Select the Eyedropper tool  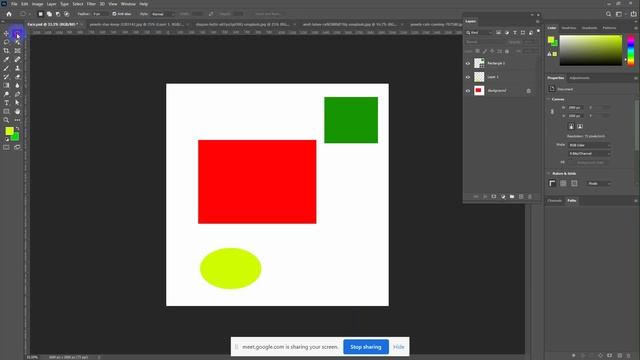6,59
